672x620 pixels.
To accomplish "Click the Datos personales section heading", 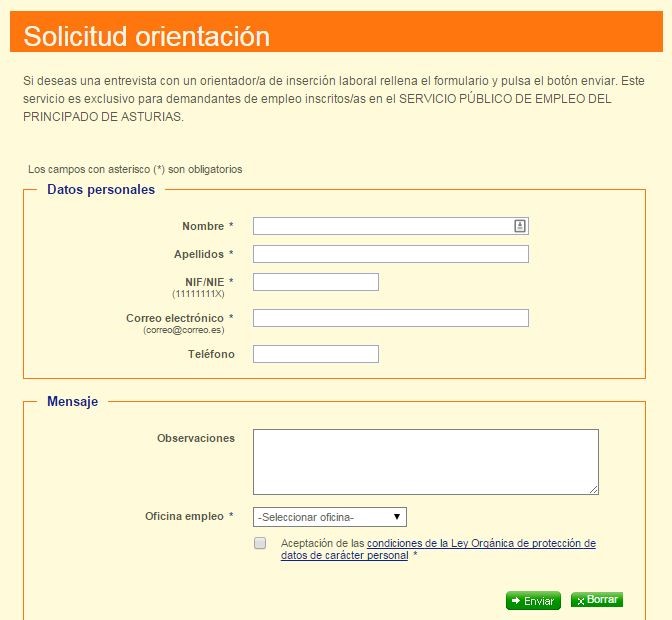I will [101, 189].
